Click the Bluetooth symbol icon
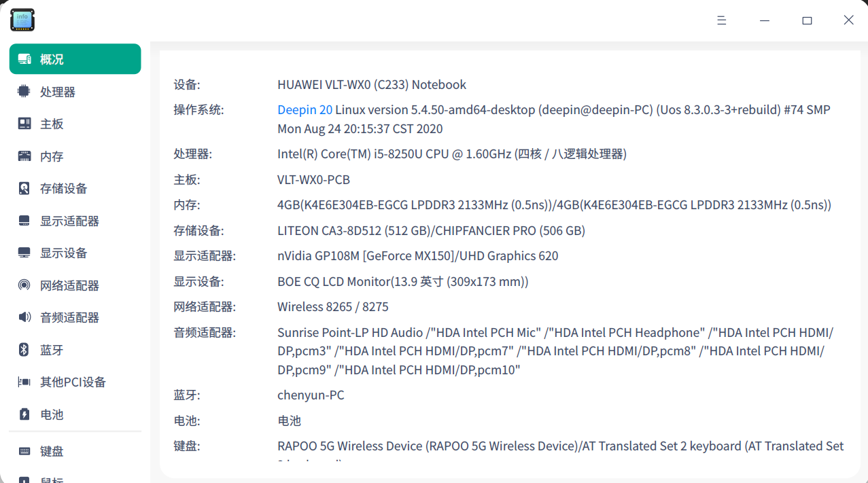 [x=24, y=350]
